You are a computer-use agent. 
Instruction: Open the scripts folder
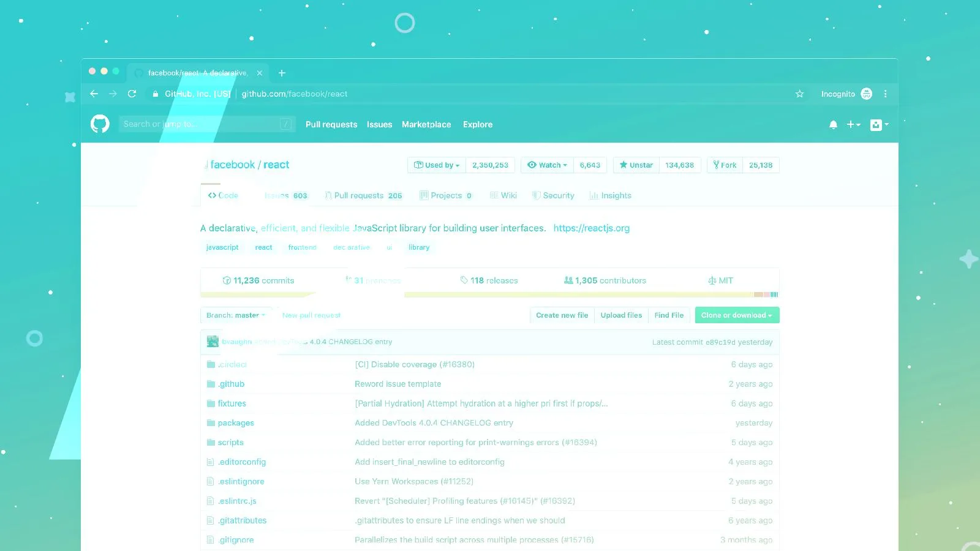[x=230, y=443]
